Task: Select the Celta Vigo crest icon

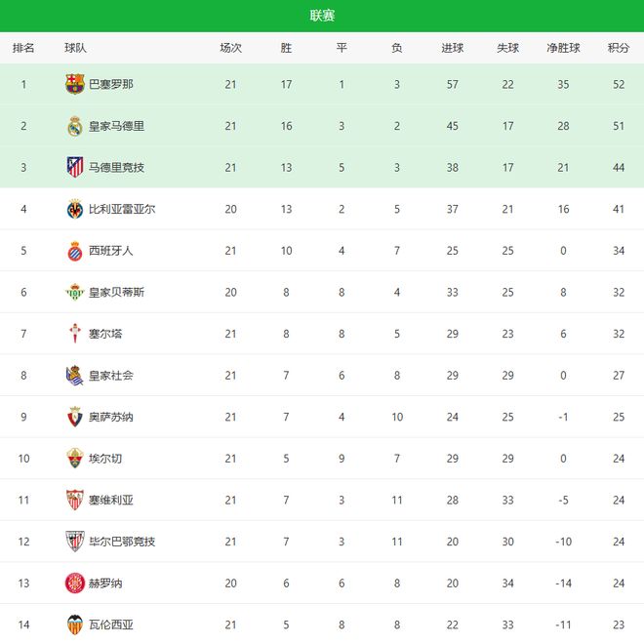Action: click(75, 334)
